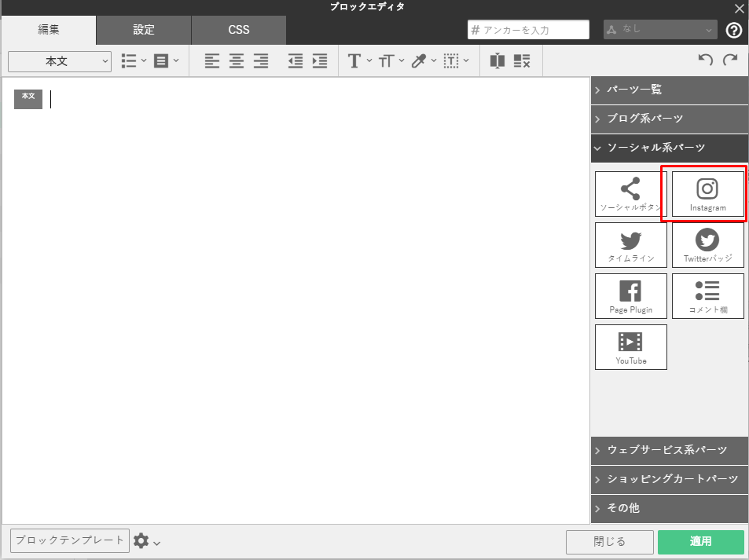Center align the text

(x=237, y=61)
